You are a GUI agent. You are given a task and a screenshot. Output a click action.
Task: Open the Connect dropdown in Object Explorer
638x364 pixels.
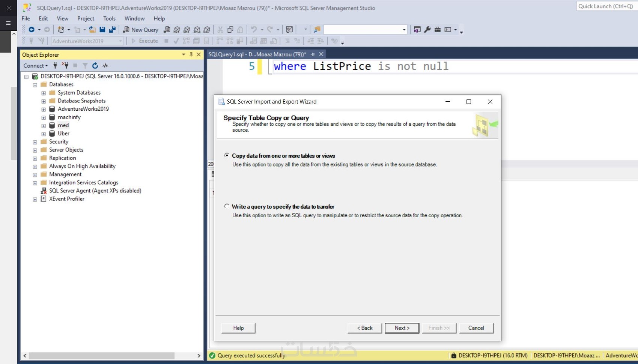36,66
